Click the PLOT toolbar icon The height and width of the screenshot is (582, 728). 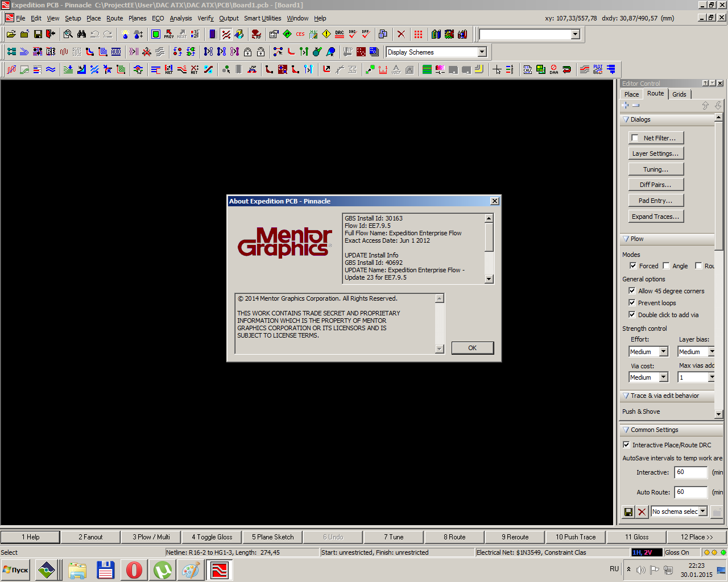click(598, 69)
